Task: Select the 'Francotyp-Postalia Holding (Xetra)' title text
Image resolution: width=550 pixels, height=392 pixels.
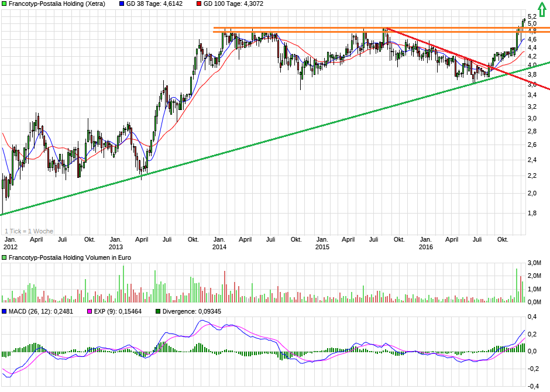Action: click(x=57, y=4)
